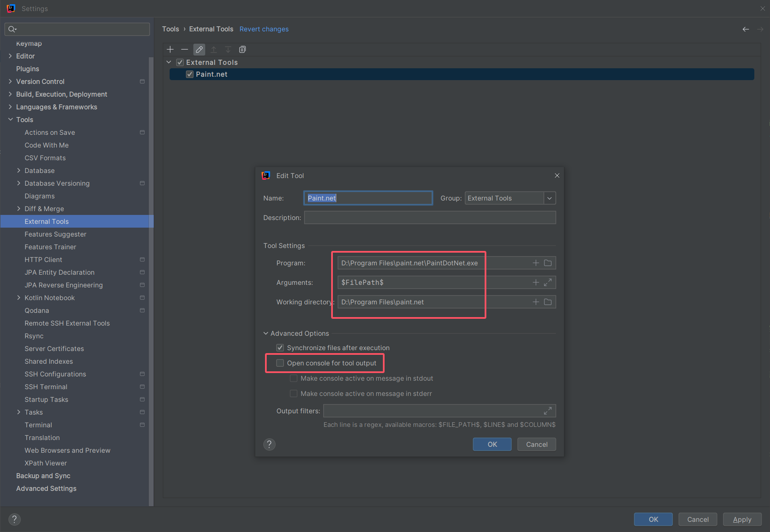Open Web Browsers and Preview settings
Viewport: 770px width, 532px height.
coord(67,450)
